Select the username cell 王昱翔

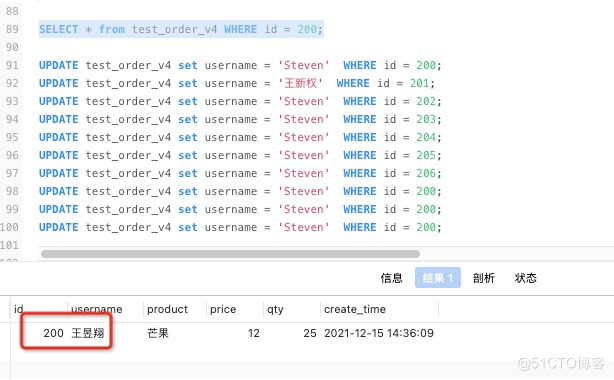coord(88,333)
